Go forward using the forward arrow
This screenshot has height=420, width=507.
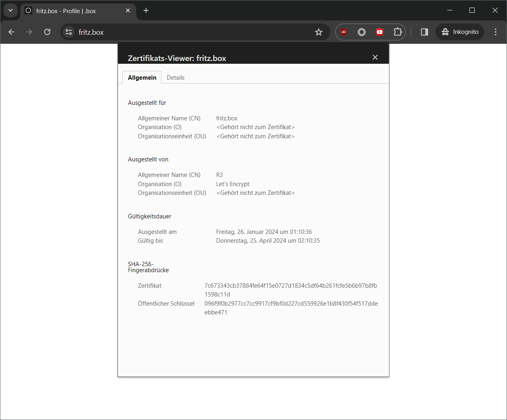click(29, 32)
